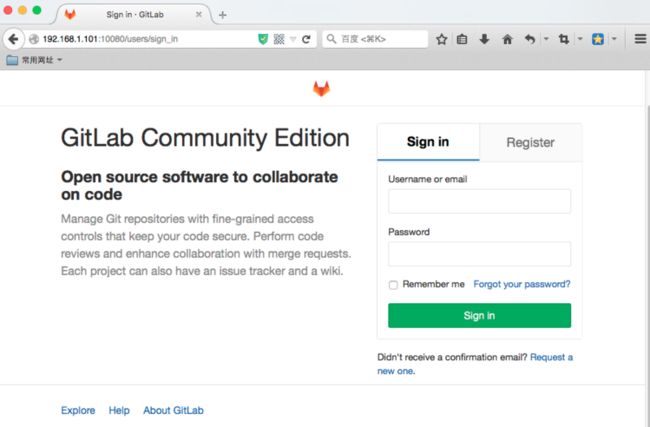The image size is (650, 427).
Task: Open dropdown arrow beside the undo arrow icon
Action: (x=546, y=39)
